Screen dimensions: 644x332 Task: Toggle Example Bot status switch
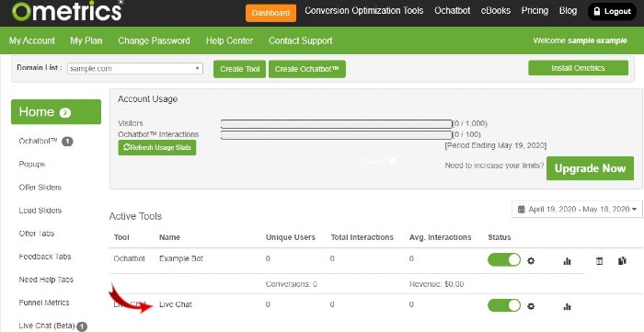pos(504,259)
